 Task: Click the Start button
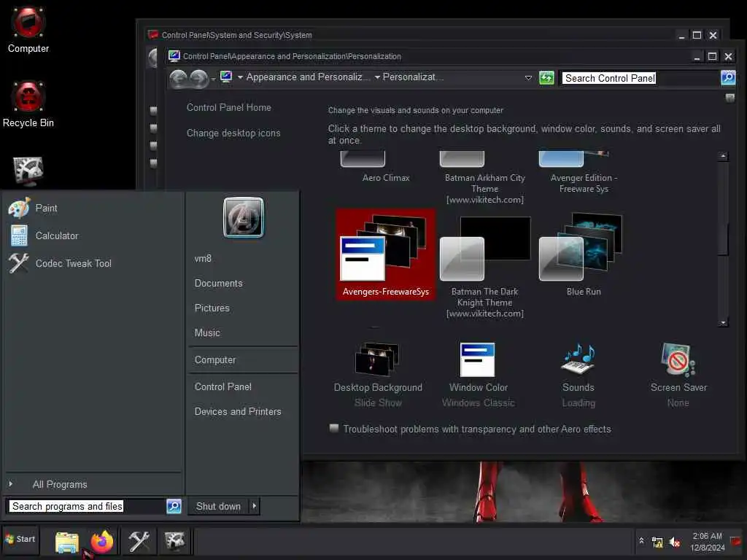pos(20,540)
